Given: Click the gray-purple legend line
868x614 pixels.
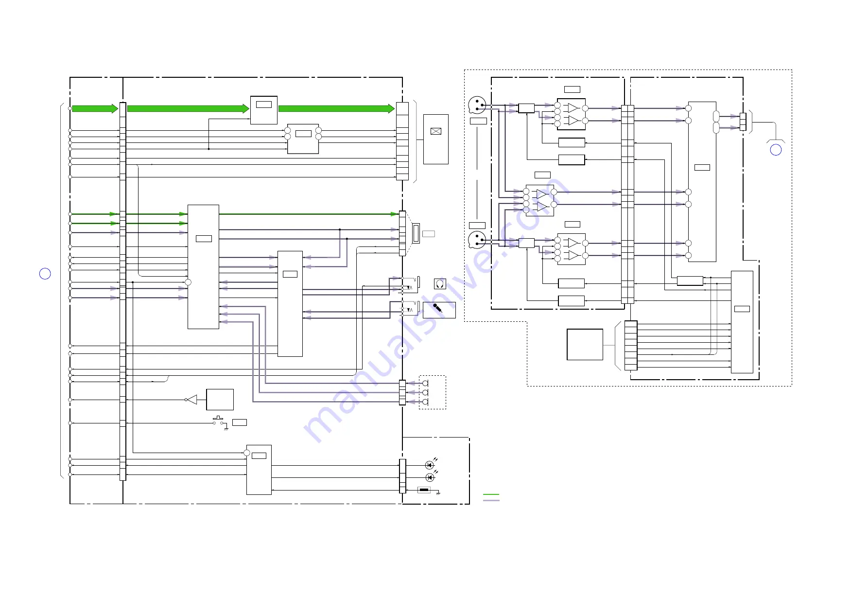Looking at the screenshot, I should point(491,500).
